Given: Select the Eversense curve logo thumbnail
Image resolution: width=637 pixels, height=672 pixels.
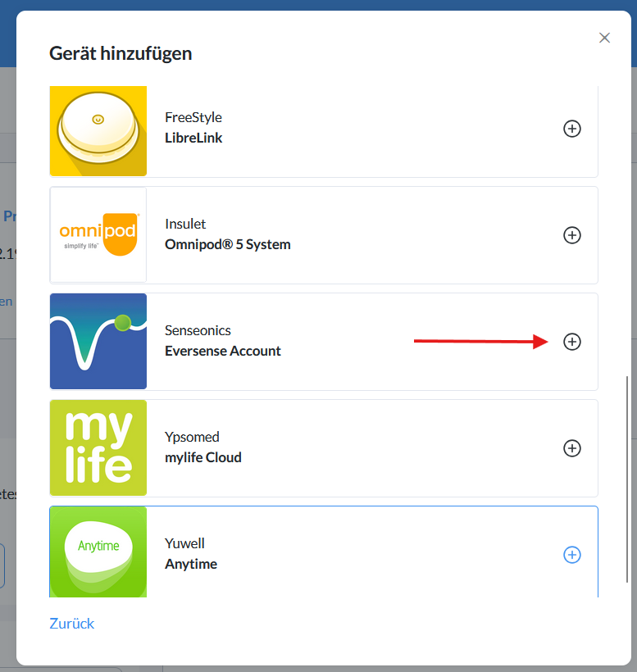Looking at the screenshot, I should tap(98, 341).
